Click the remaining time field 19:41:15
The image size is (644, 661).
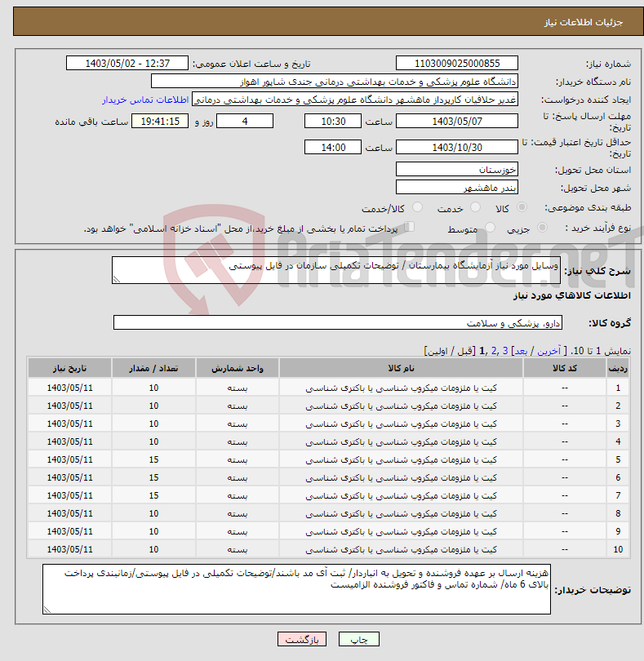(160, 122)
